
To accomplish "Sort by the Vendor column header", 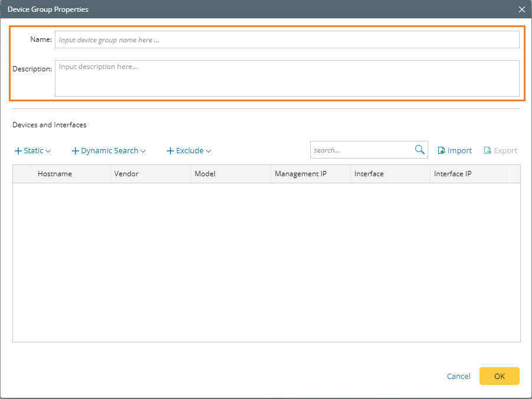I will (126, 174).
